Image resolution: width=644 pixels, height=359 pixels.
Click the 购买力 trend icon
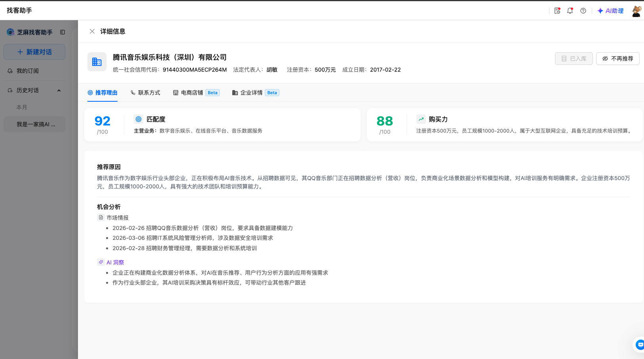point(421,119)
